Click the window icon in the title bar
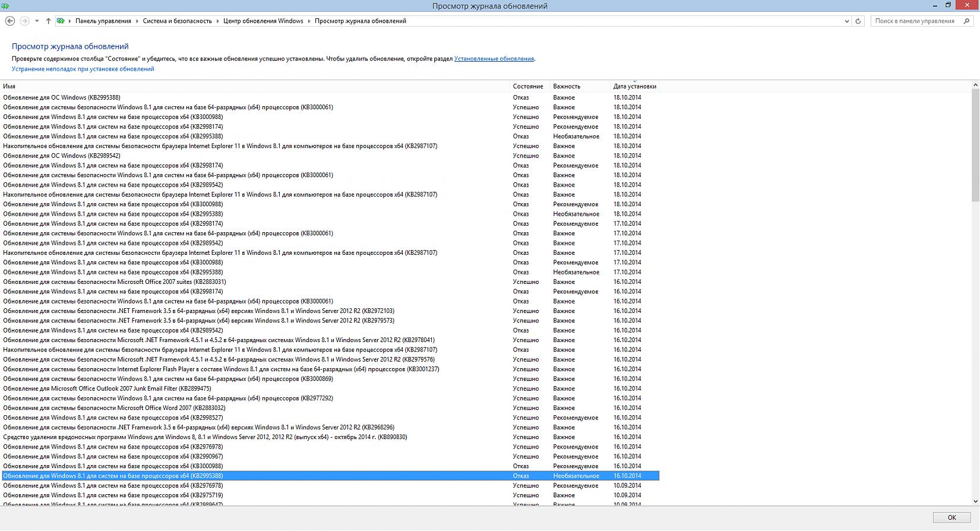 (x=5, y=5)
